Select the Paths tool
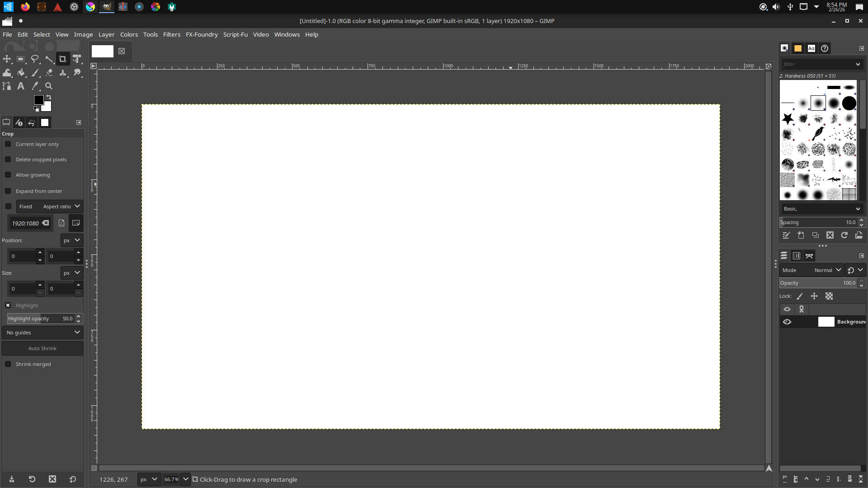 pyautogui.click(x=7, y=86)
